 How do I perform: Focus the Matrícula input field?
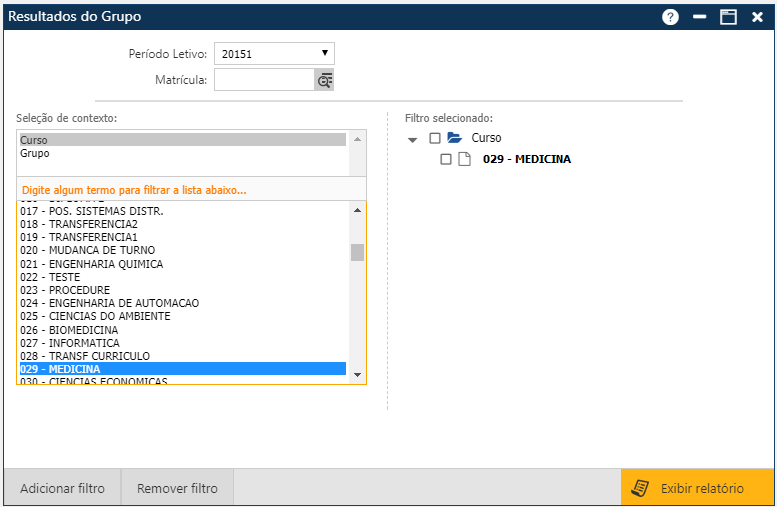264,80
